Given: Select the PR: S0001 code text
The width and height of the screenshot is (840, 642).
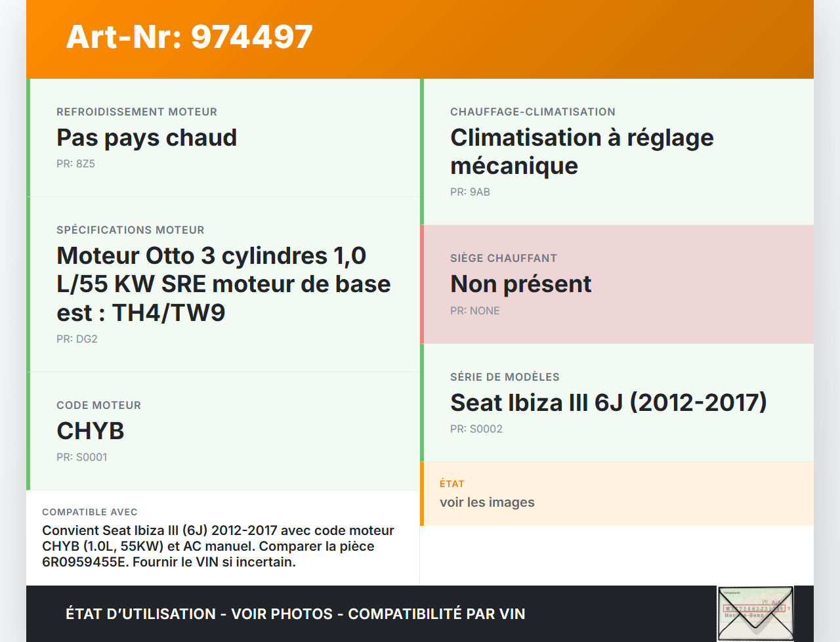Looking at the screenshot, I should click(x=82, y=456).
